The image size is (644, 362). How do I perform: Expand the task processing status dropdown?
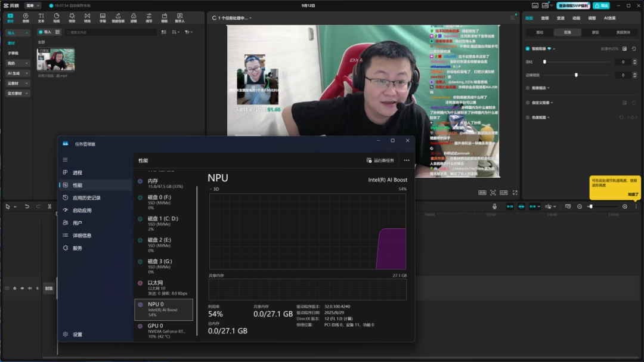(250, 18)
